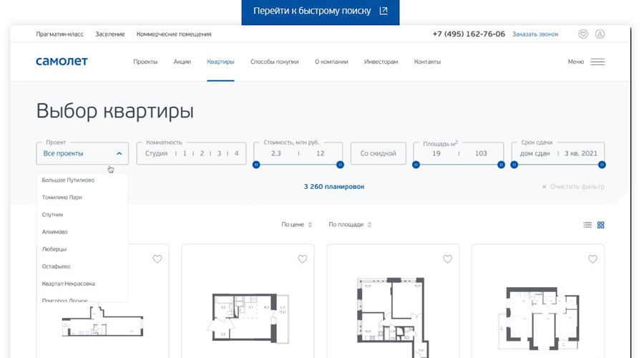This screenshot has width=644, height=358.
Task: Open Способы покупки nav item
Action: (274, 62)
